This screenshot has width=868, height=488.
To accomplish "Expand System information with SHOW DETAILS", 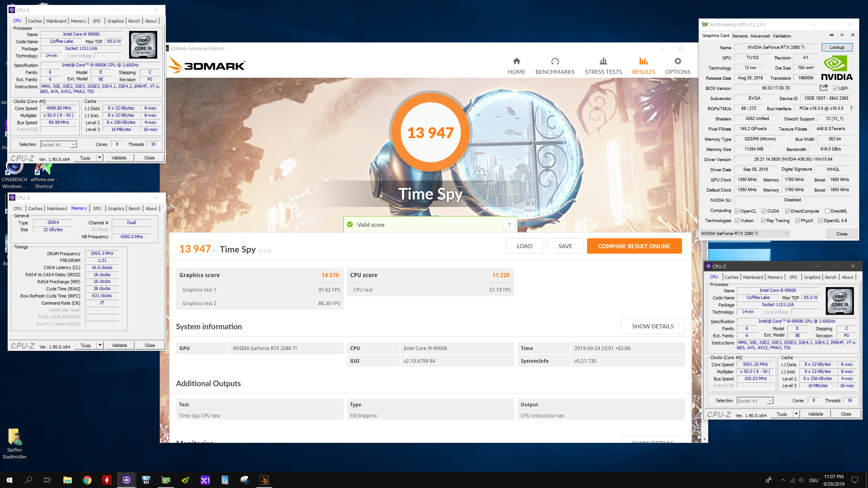I will 653,326.
